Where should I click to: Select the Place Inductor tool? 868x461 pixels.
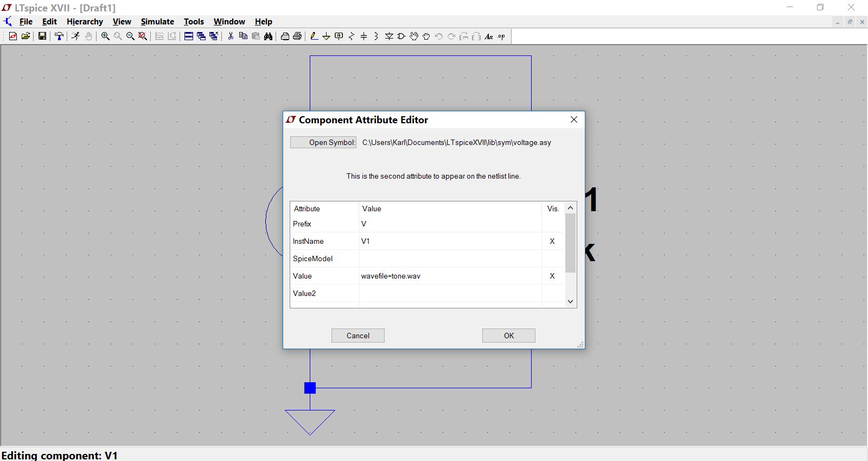pos(376,36)
